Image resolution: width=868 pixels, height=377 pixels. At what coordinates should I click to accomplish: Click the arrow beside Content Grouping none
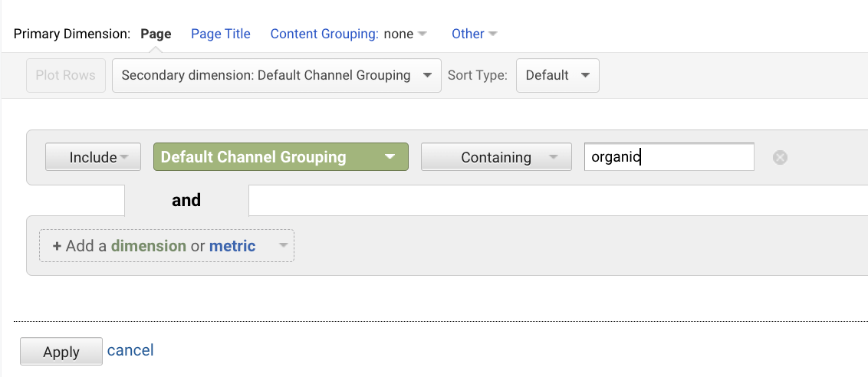point(422,34)
